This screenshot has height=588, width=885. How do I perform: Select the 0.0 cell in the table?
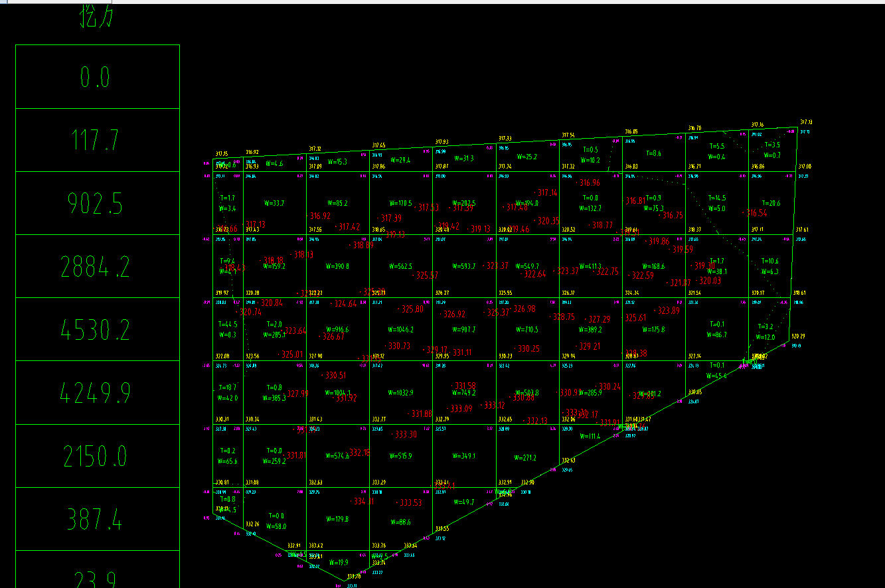tap(98, 77)
